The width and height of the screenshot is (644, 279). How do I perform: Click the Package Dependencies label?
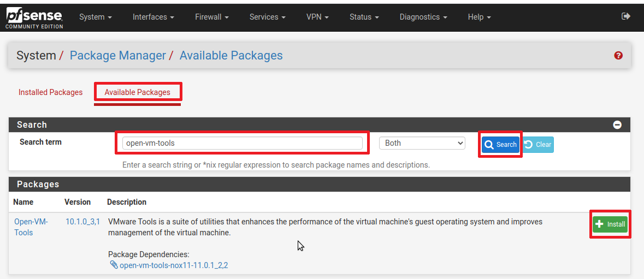149,254
